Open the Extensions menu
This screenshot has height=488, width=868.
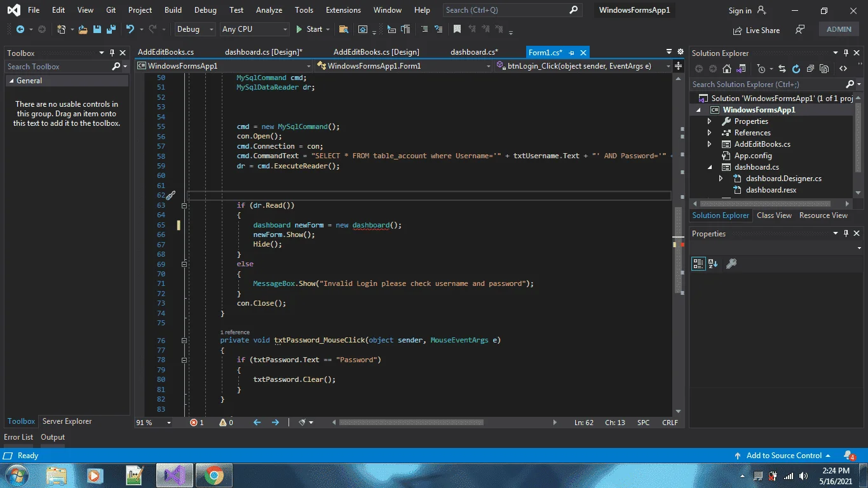tap(343, 10)
